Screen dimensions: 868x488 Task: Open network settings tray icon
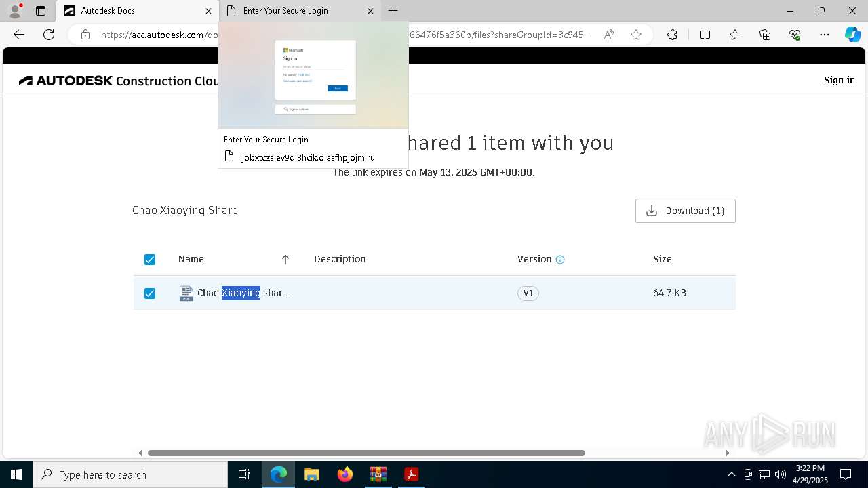click(x=764, y=474)
